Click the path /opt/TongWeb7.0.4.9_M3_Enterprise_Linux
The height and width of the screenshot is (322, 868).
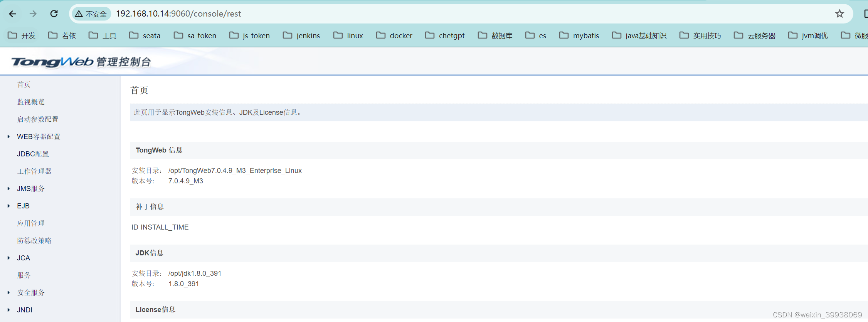point(235,171)
